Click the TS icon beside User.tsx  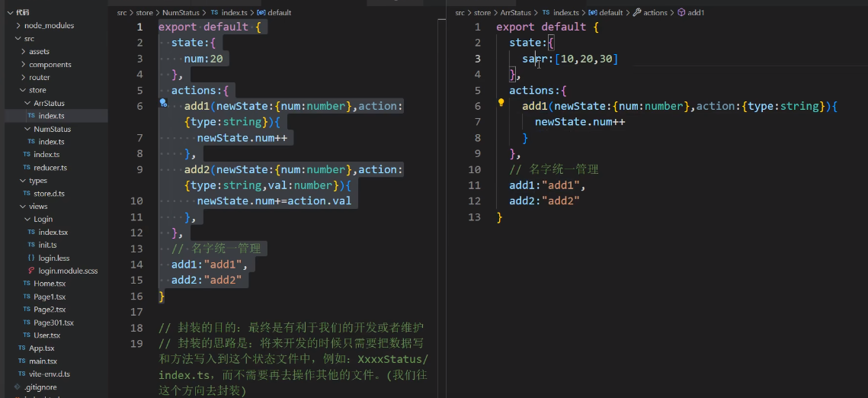click(x=27, y=335)
